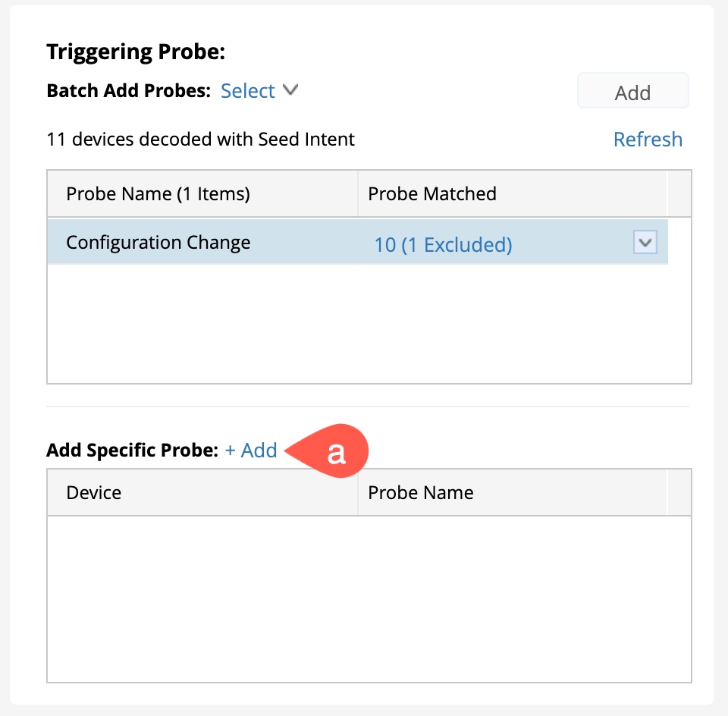Select the Configuration Change probe row

[x=158, y=243]
